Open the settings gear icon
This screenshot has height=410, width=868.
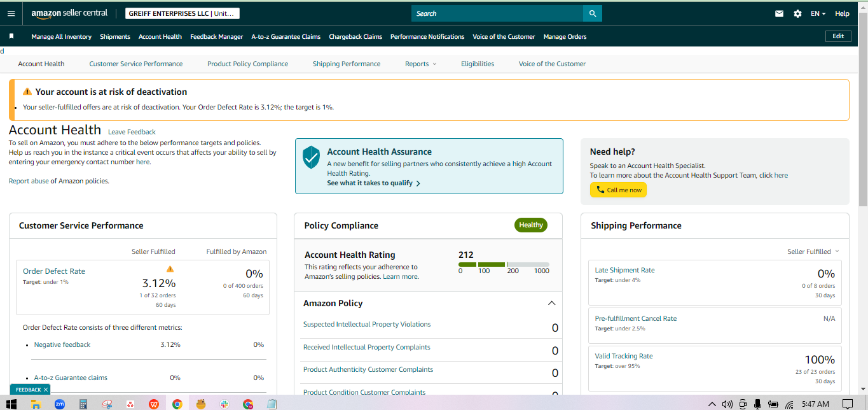tap(797, 13)
